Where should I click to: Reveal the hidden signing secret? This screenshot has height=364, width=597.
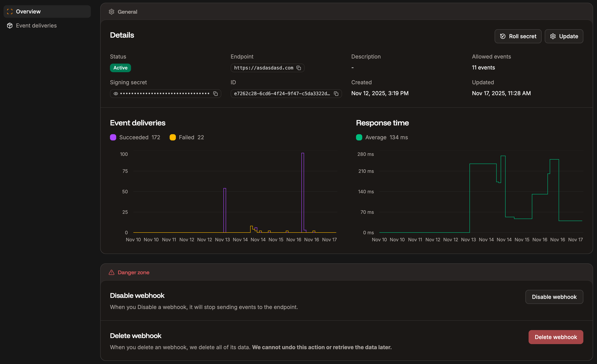click(116, 94)
